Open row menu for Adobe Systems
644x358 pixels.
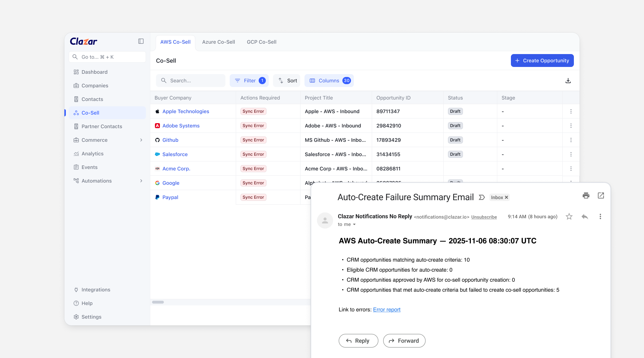(571, 126)
